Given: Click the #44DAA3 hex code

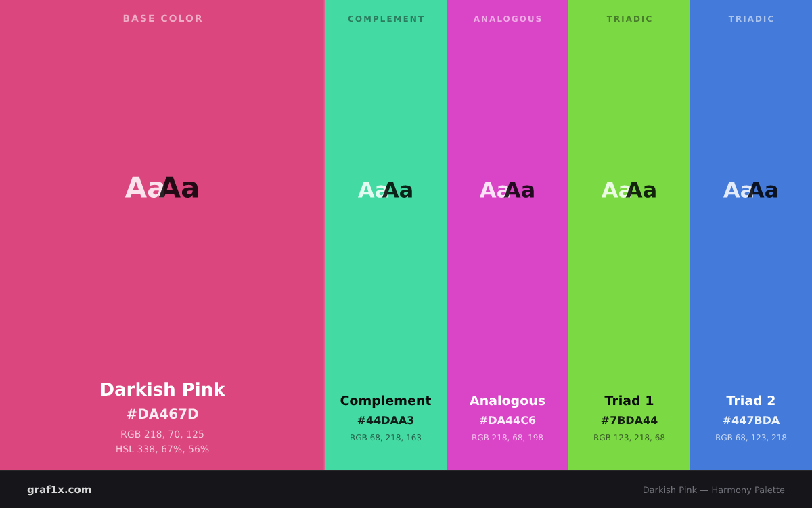Looking at the screenshot, I should (386, 421).
